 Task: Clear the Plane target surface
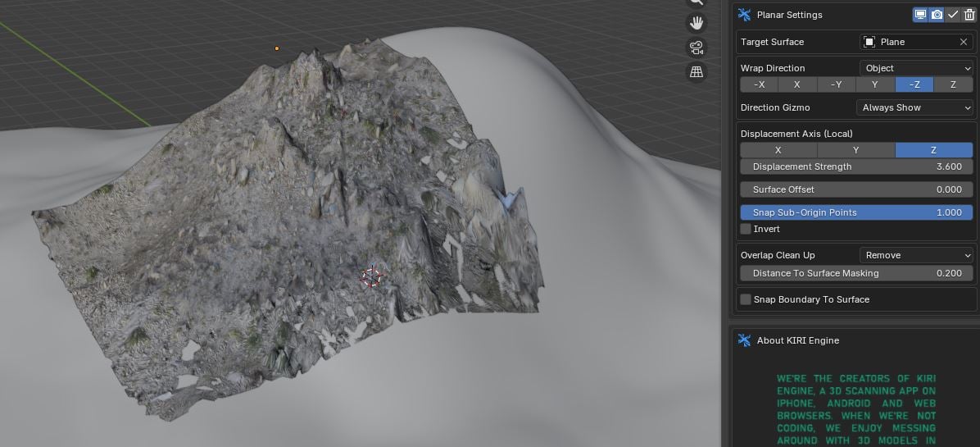click(x=964, y=42)
